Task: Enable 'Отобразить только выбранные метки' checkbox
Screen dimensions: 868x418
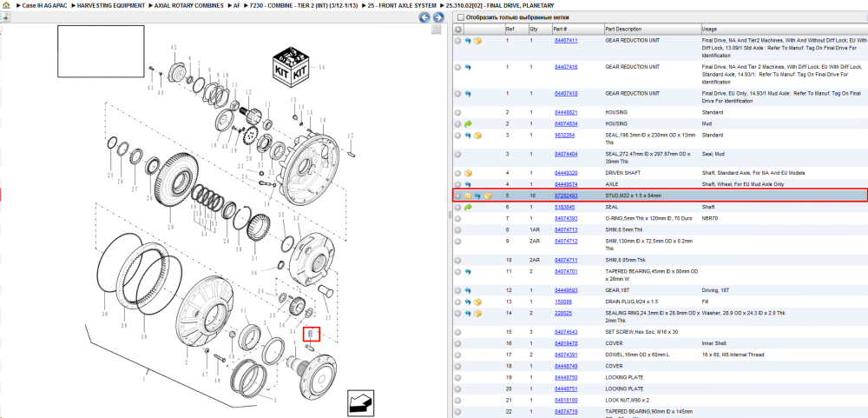Action: (460, 17)
